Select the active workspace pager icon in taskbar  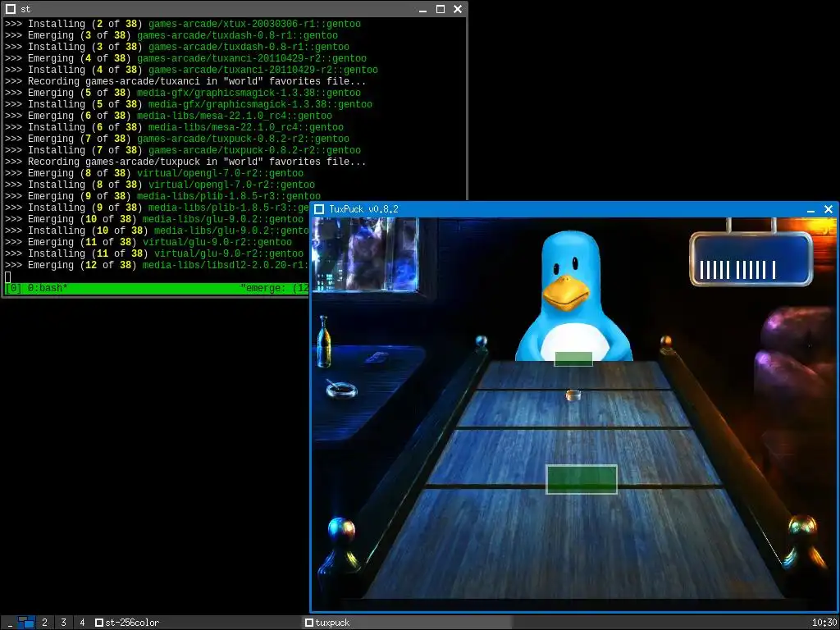(x=25, y=623)
